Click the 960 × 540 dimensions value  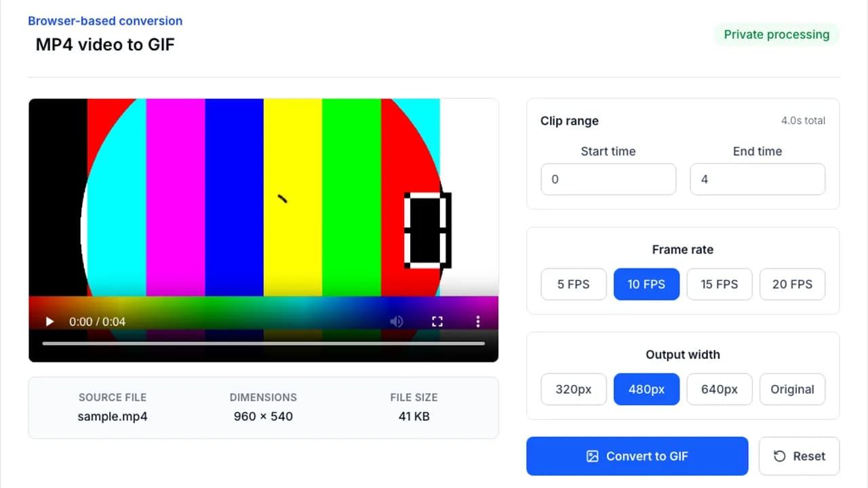[263, 416]
